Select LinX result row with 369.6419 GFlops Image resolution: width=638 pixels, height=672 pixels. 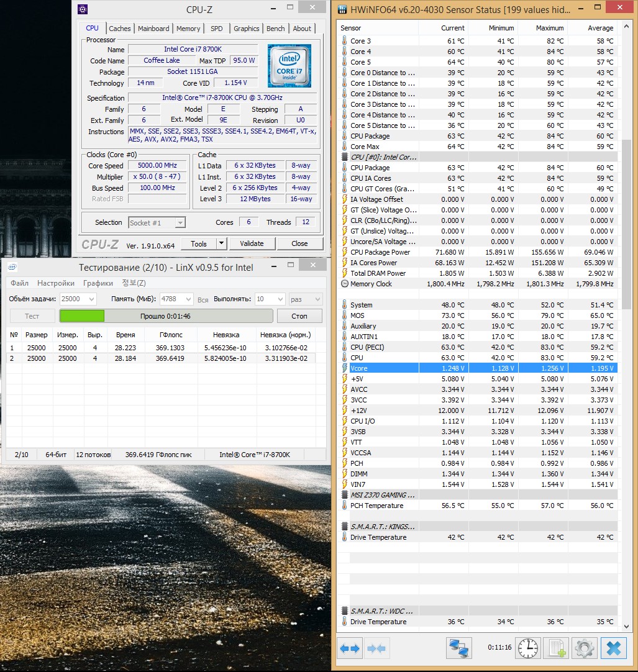pos(162,358)
